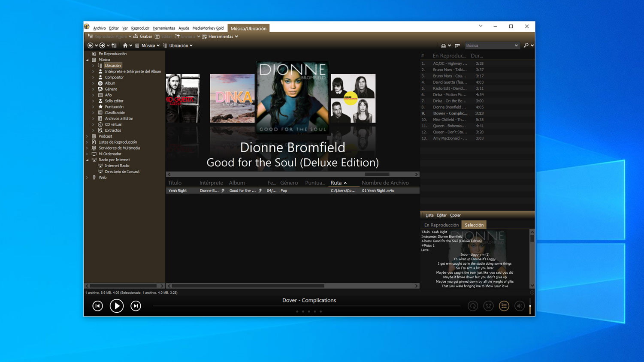Click the back navigation arrow
This screenshot has height=362, width=644.
(x=90, y=45)
